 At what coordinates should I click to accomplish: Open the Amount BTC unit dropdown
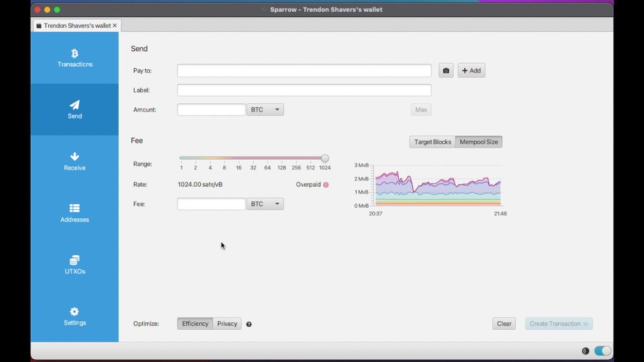(265, 110)
